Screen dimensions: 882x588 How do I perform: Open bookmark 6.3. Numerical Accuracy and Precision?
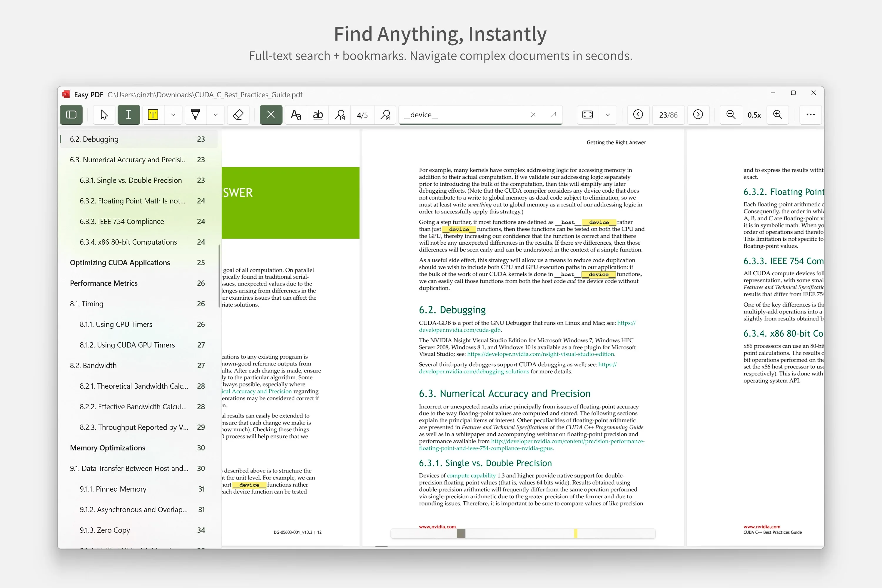pyautogui.click(x=139, y=160)
